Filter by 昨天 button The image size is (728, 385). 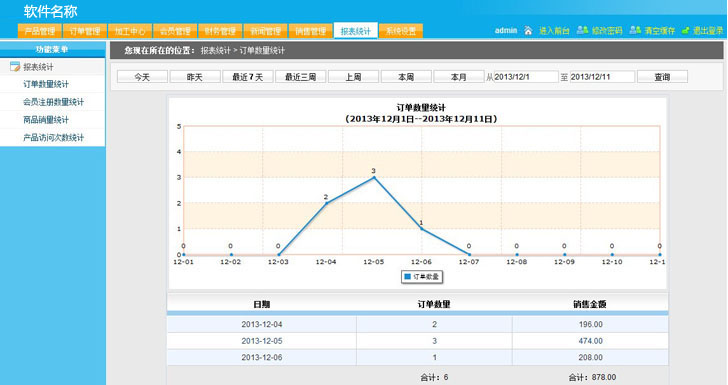pos(195,77)
